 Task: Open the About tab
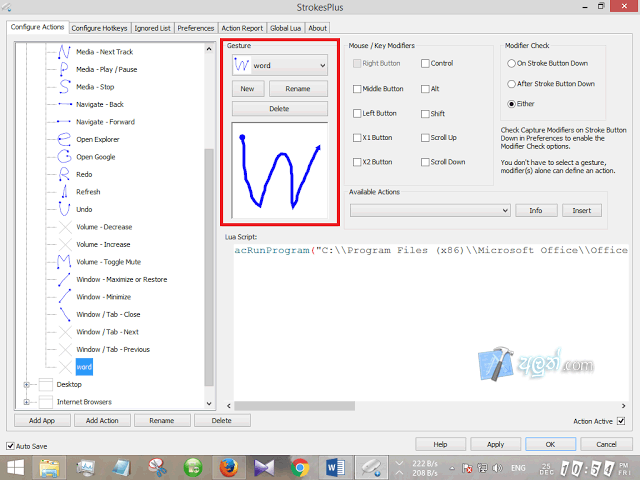click(317, 28)
